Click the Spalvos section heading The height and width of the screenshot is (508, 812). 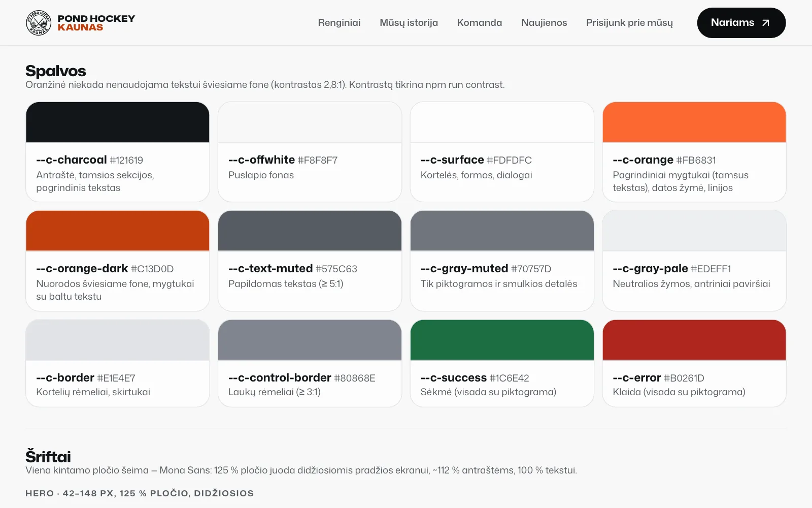pyautogui.click(x=56, y=71)
